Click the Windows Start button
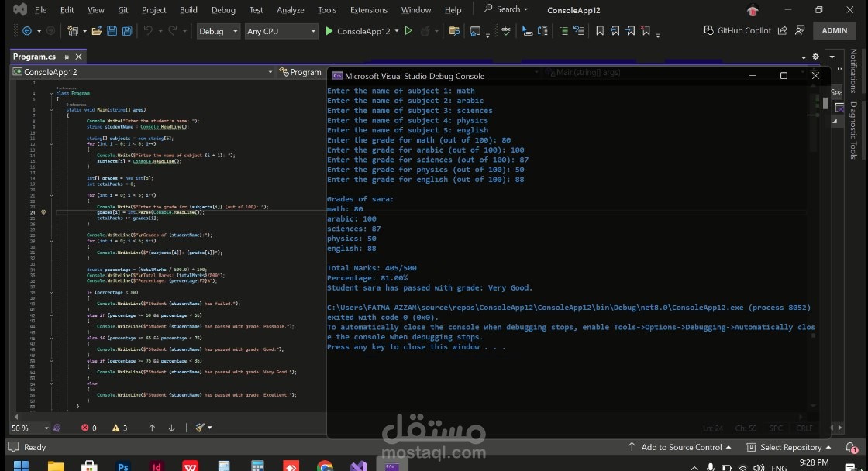 [22, 466]
